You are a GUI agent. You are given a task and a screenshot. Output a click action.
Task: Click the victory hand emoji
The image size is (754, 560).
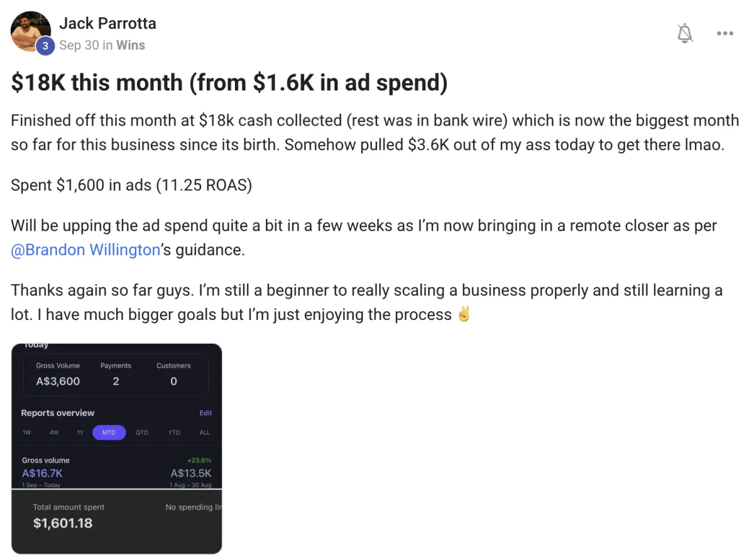pyautogui.click(x=464, y=314)
